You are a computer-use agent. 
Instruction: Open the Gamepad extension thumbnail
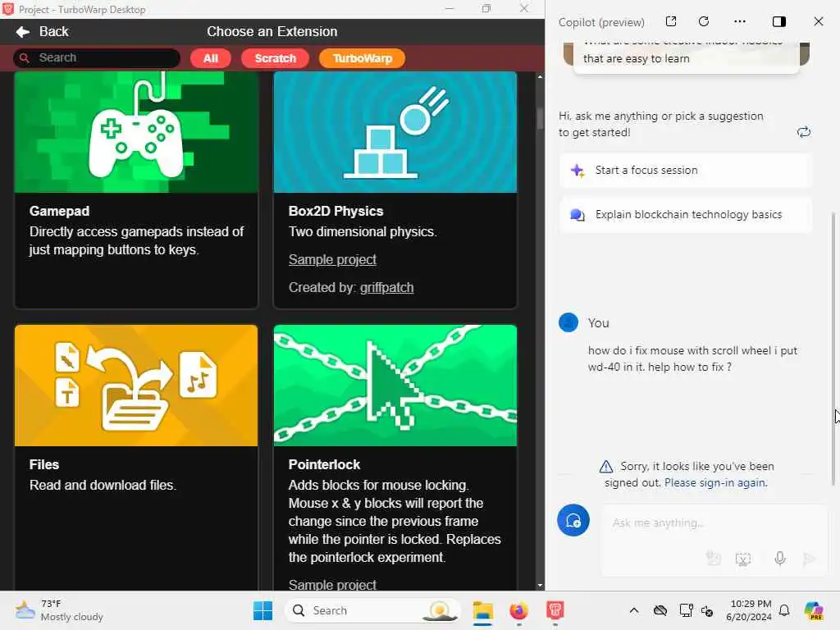click(x=136, y=132)
